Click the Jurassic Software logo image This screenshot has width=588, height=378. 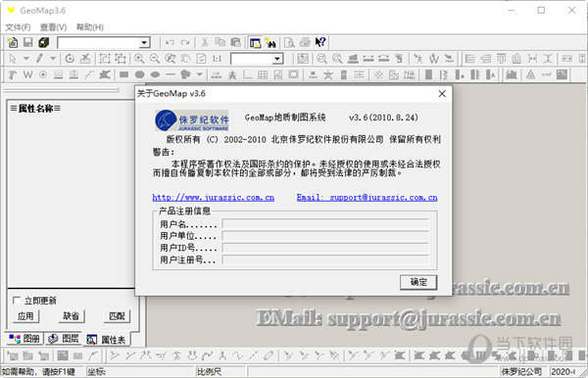point(192,120)
